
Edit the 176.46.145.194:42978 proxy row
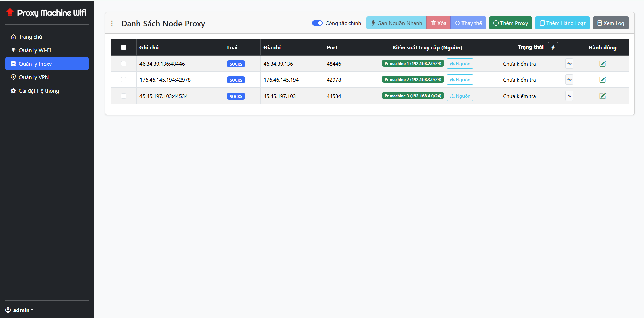point(602,80)
